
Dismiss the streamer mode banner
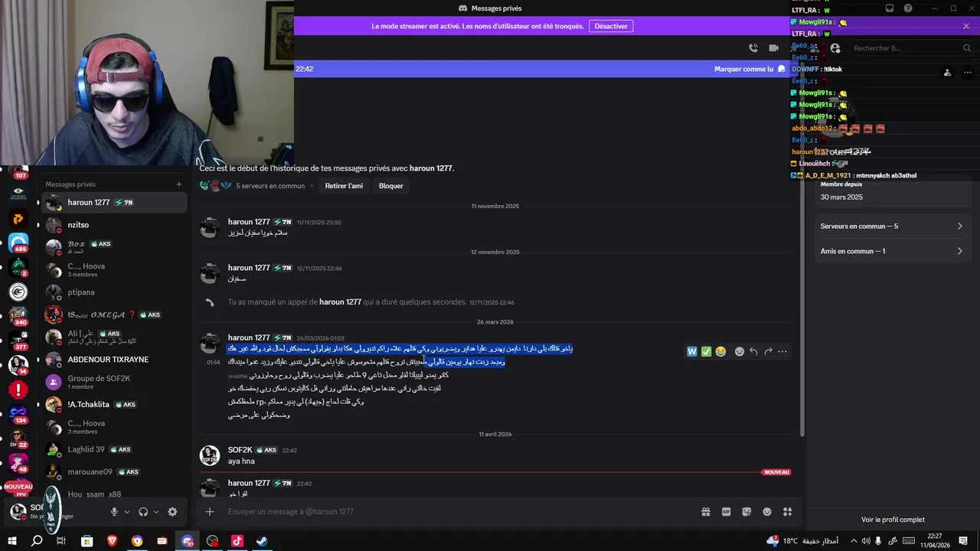(966, 26)
